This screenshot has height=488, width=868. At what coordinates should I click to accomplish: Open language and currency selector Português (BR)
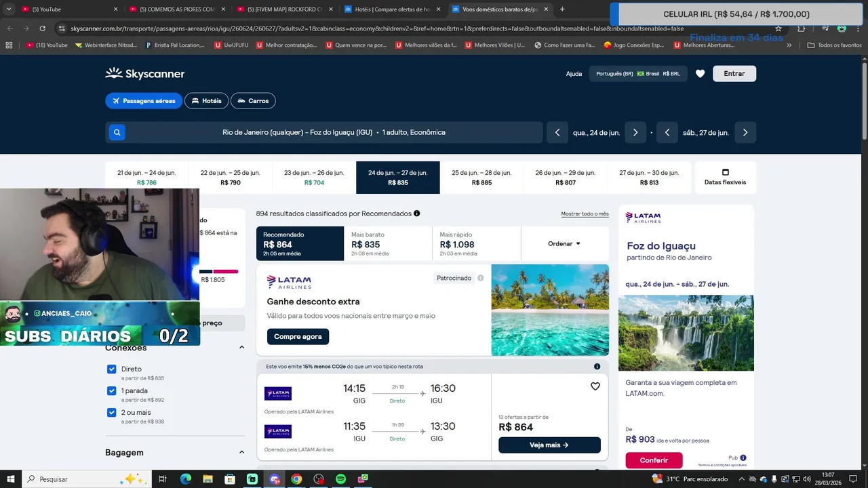(638, 74)
